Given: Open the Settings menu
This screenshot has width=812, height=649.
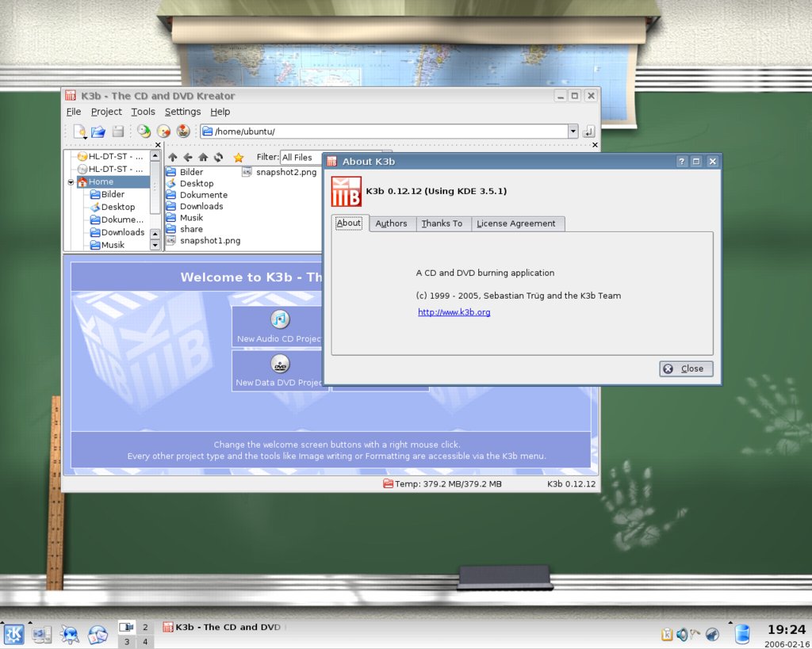Looking at the screenshot, I should [x=183, y=112].
